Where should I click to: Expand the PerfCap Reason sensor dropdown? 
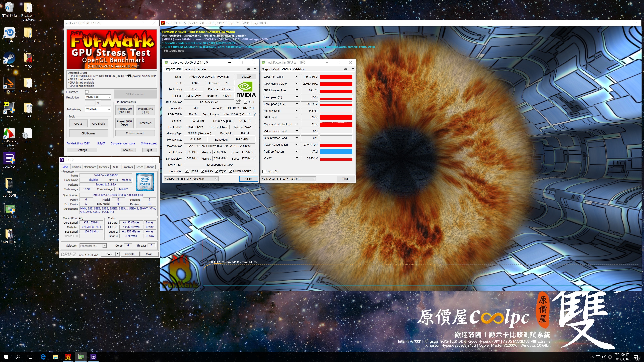pos(297,151)
